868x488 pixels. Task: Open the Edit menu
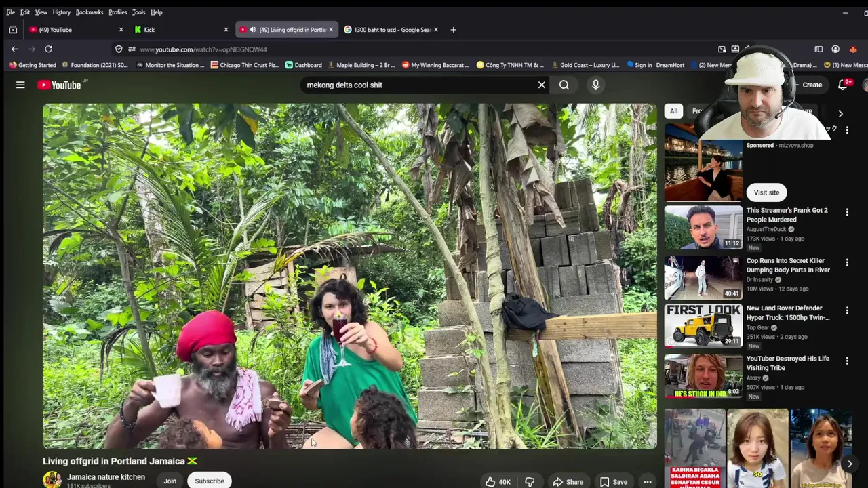(25, 12)
